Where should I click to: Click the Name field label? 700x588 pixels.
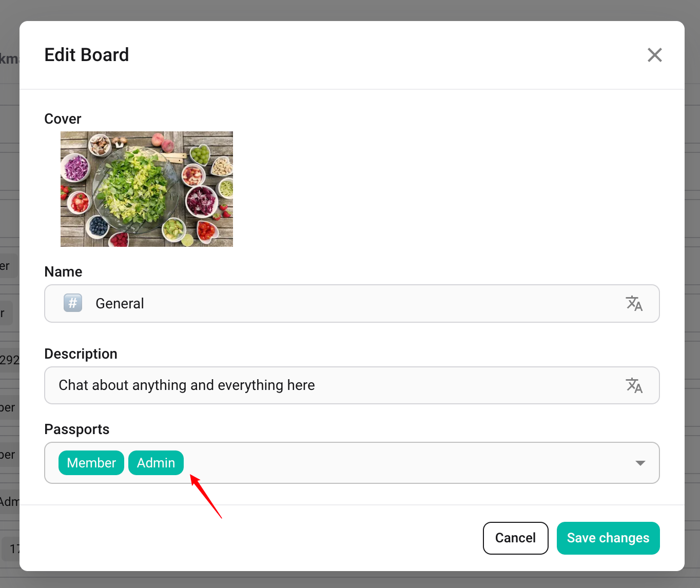click(63, 272)
